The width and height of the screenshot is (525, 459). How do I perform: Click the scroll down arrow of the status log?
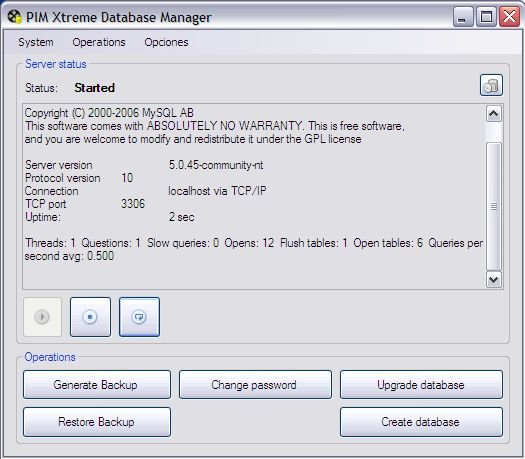point(494,279)
